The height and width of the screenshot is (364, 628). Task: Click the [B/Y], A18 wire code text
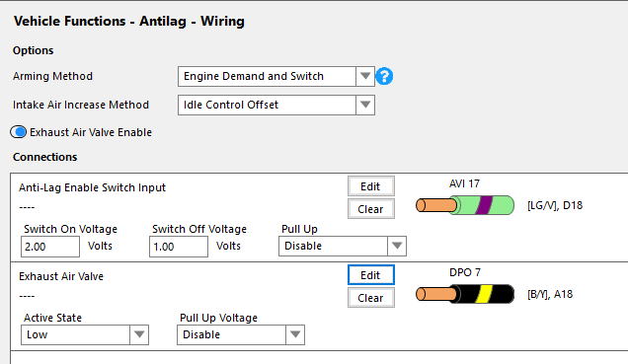tap(550, 294)
